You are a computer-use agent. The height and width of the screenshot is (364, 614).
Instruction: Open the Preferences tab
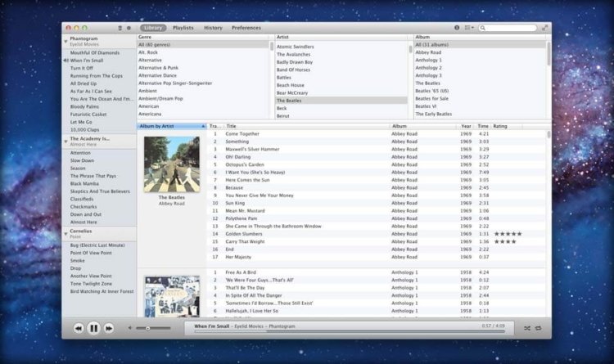pyautogui.click(x=246, y=28)
